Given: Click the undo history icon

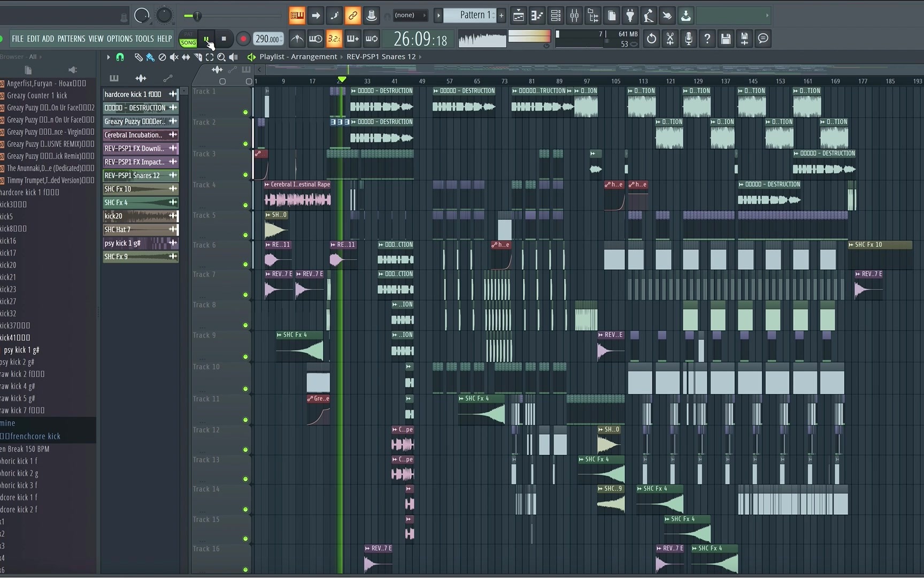Looking at the screenshot, I should (x=651, y=39).
